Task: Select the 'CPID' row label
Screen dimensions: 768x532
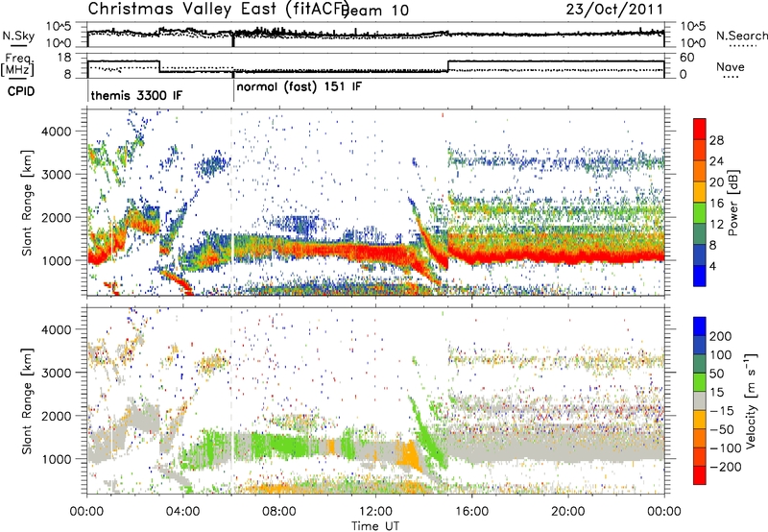Action: pos(21,91)
